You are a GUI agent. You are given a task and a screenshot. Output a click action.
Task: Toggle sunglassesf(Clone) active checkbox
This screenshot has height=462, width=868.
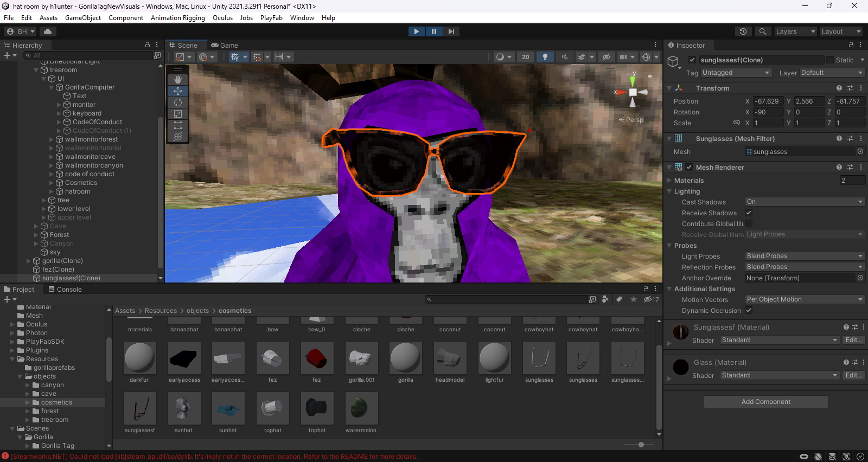(x=692, y=60)
